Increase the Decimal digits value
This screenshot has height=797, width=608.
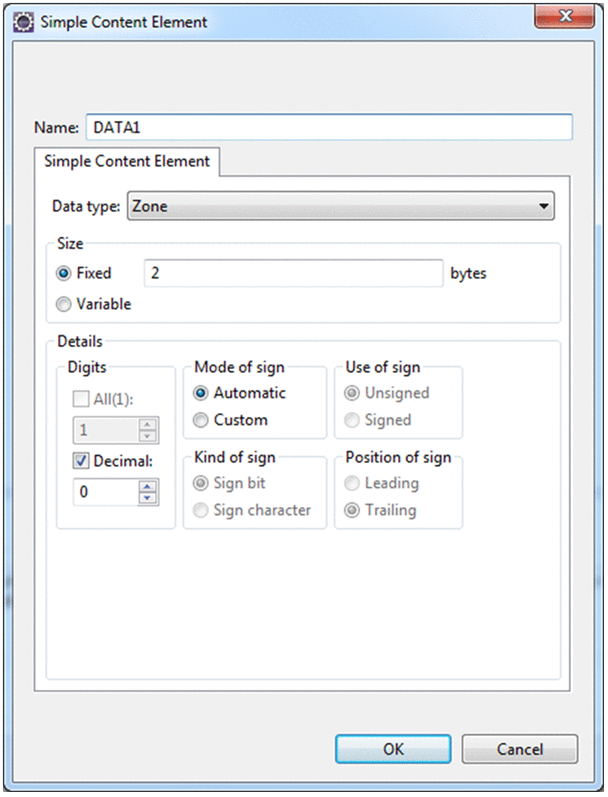pos(148,486)
